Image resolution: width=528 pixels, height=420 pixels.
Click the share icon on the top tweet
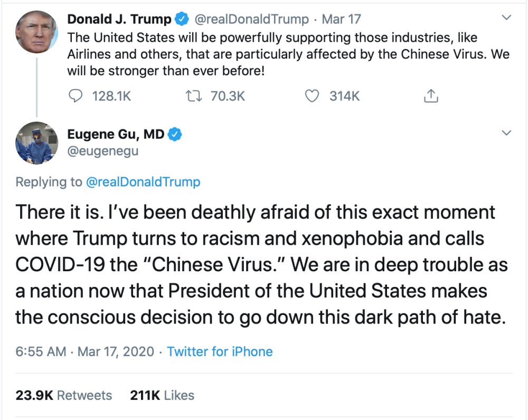[x=431, y=96]
